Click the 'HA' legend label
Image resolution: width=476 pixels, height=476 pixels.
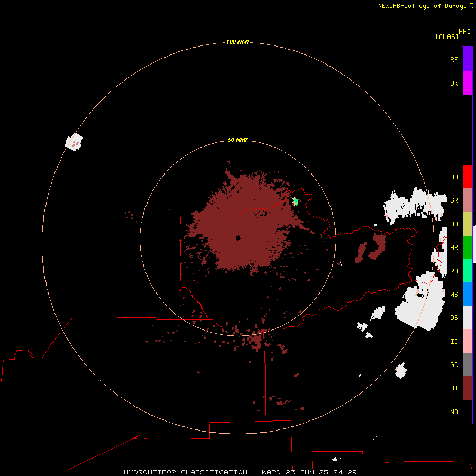pos(454,177)
